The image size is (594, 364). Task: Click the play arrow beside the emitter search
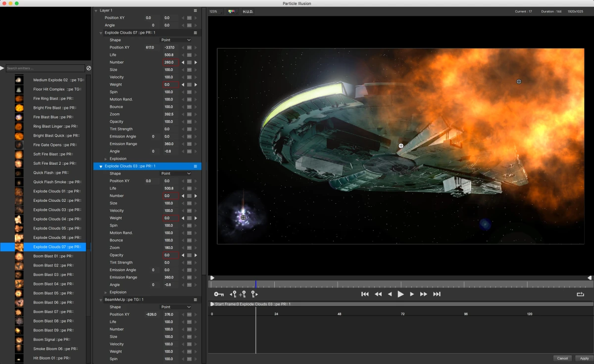tap(2, 68)
